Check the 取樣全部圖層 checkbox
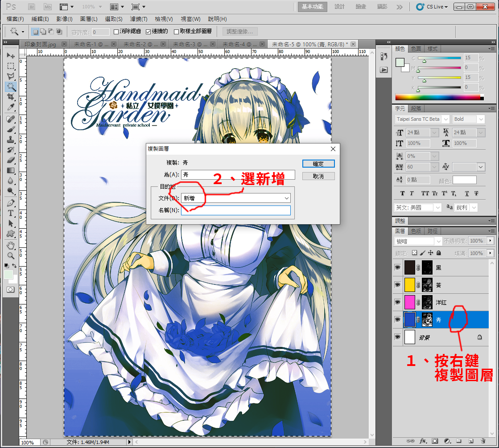The image size is (499, 448). 176,32
